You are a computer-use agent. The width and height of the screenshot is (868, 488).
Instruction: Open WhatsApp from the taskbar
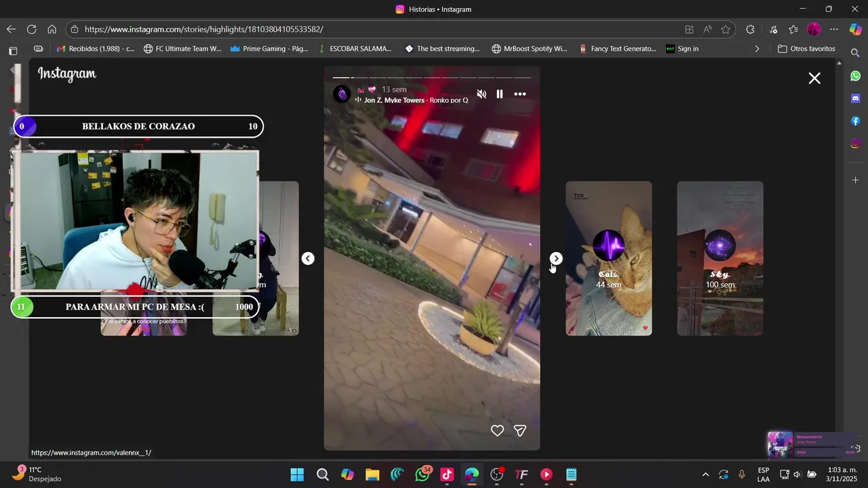tap(422, 474)
